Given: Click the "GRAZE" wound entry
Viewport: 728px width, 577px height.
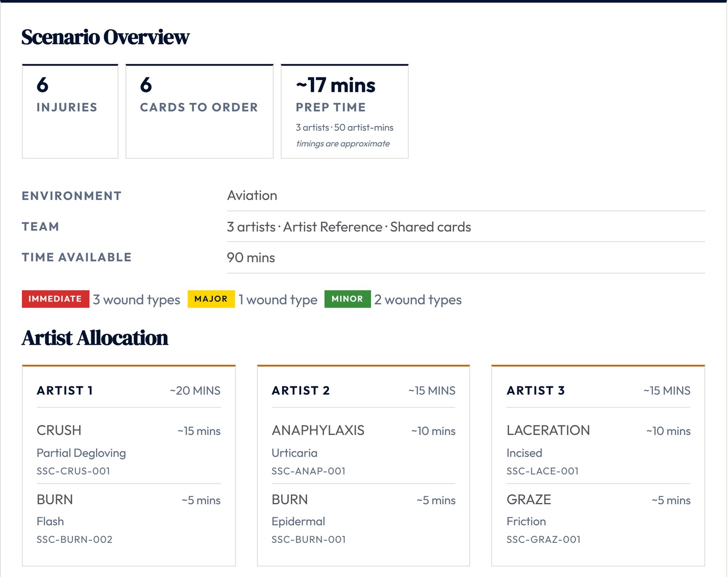Looking at the screenshot, I should [529, 500].
